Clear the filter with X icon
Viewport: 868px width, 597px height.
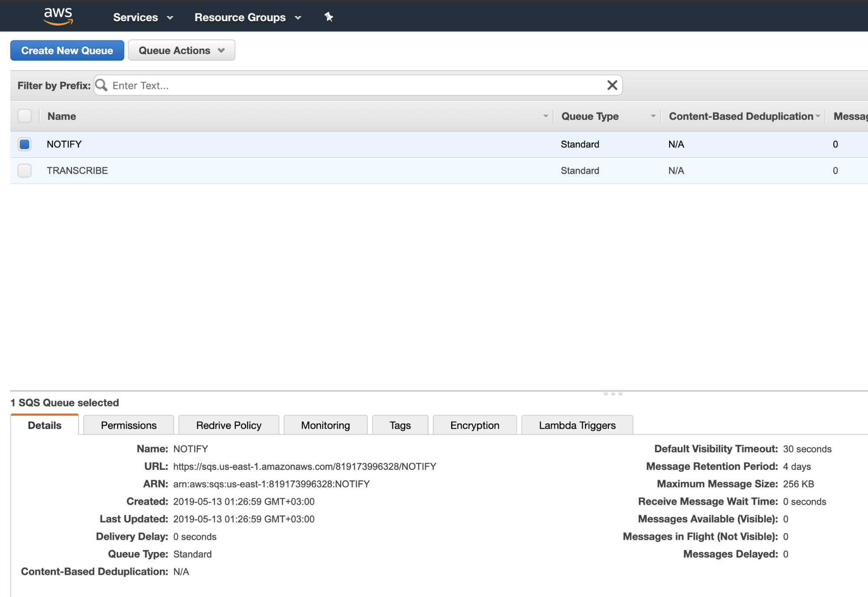pos(612,85)
